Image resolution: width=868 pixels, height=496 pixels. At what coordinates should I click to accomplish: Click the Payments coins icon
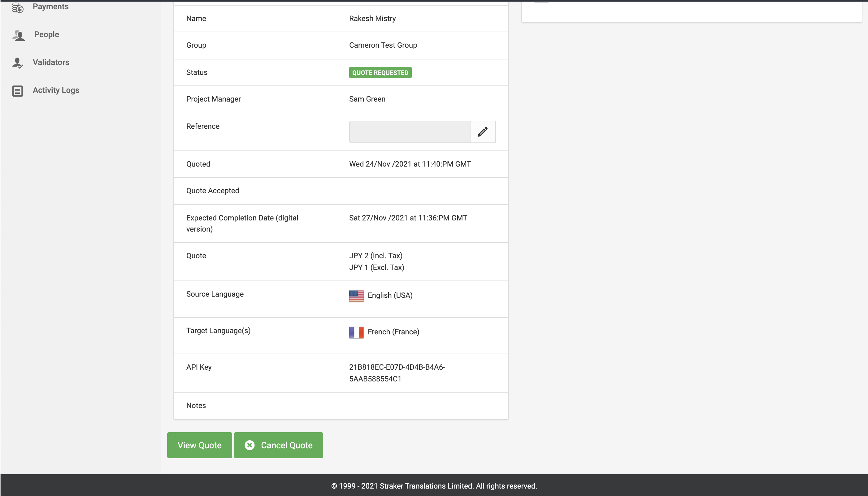(x=18, y=7)
